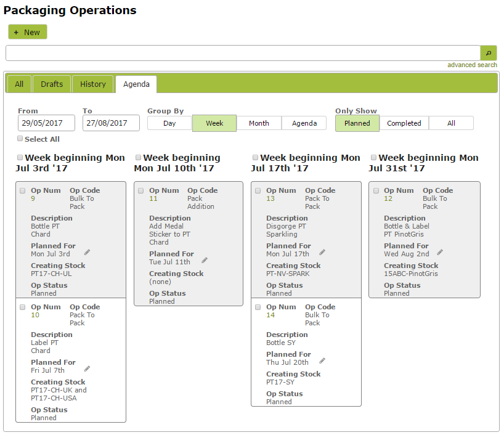
Task: Select checkbox for Op Num 12
Action: 376,190
